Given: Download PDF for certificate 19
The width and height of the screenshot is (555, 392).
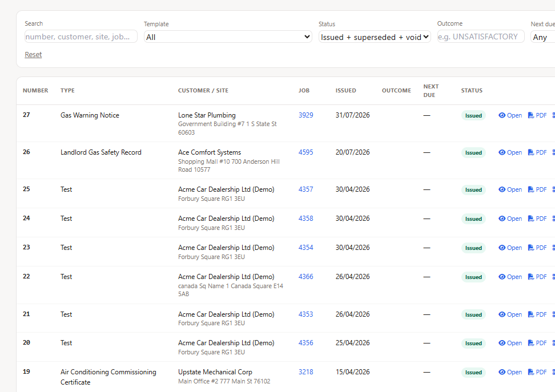Looking at the screenshot, I should [x=537, y=372].
